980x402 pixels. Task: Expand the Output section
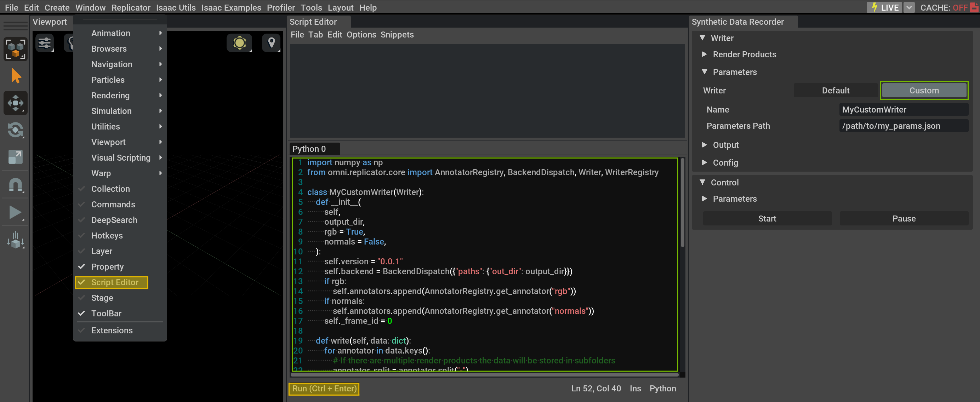point(704,144)
